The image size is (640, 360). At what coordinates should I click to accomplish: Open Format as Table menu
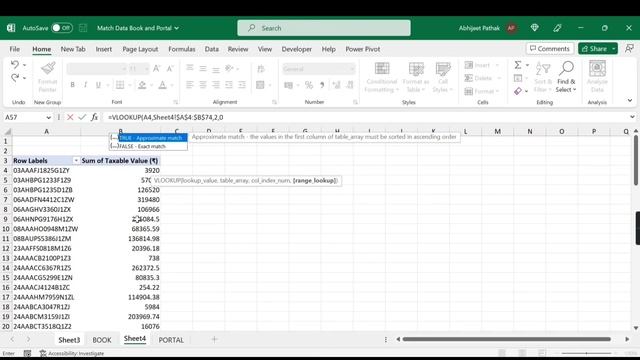click(416, 78)
